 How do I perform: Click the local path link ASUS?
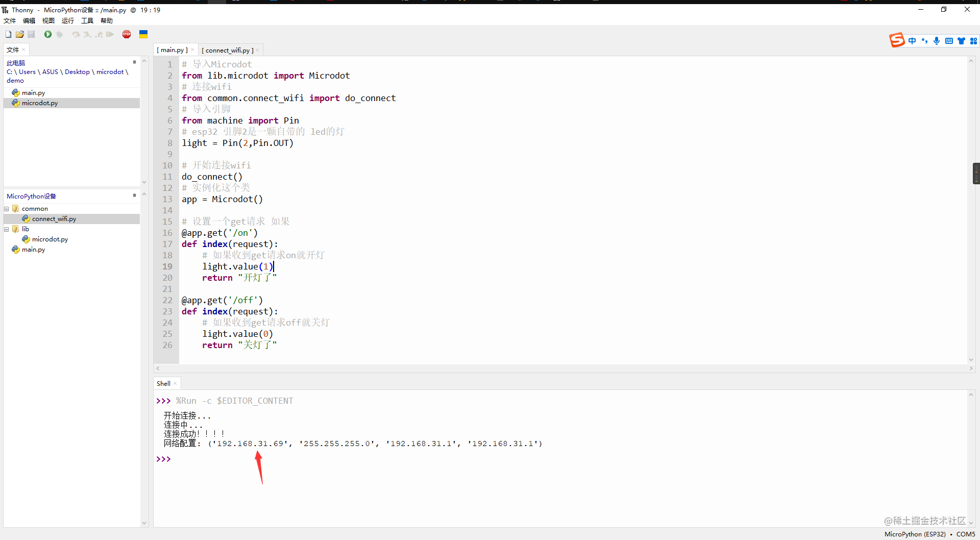click(x=50, y=72)
